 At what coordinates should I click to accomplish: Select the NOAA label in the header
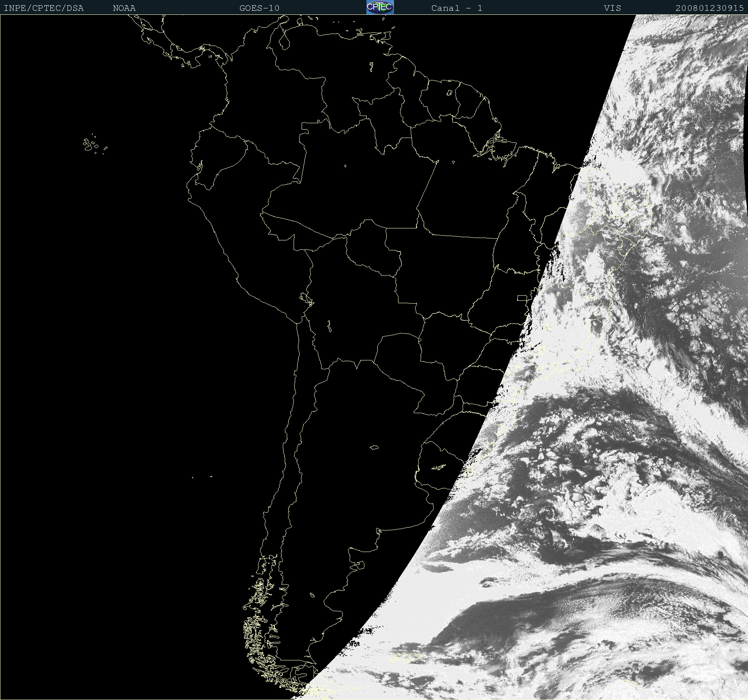124,8
